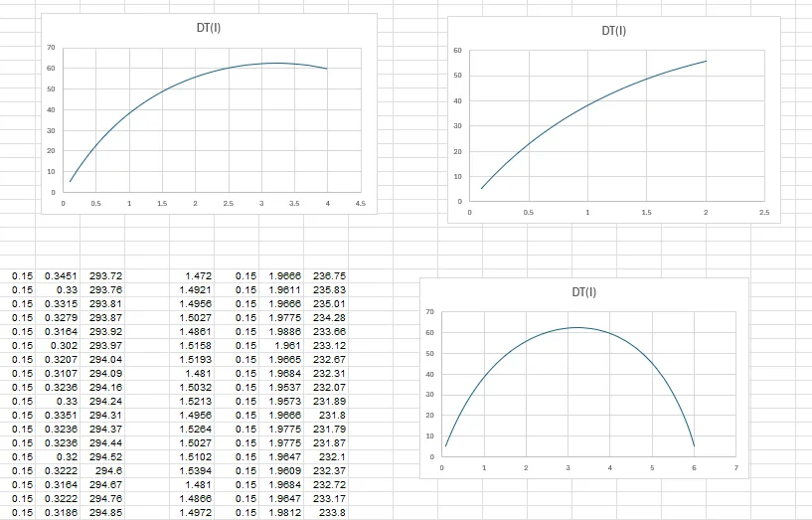This screenshot has height=520, width=812.
Task: Select the 232.37 cell
Action: point(326,471)
